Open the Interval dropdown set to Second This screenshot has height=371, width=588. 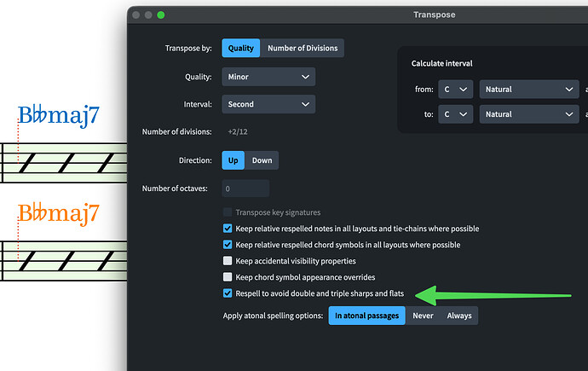268,104
